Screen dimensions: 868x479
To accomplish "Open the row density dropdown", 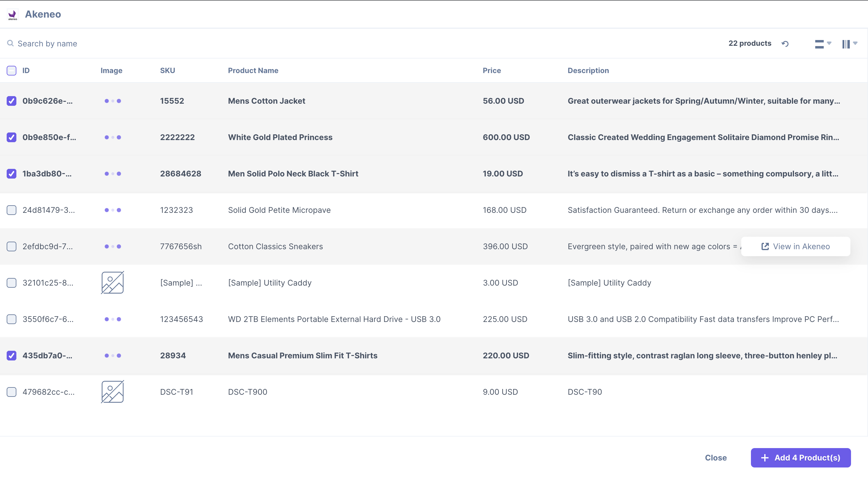I will pyautogui.click(x=823, y=44).
